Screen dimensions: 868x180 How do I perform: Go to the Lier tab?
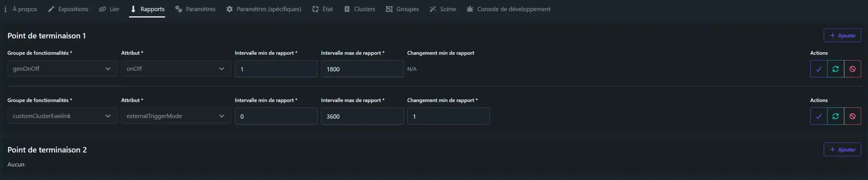pos(109,9)
